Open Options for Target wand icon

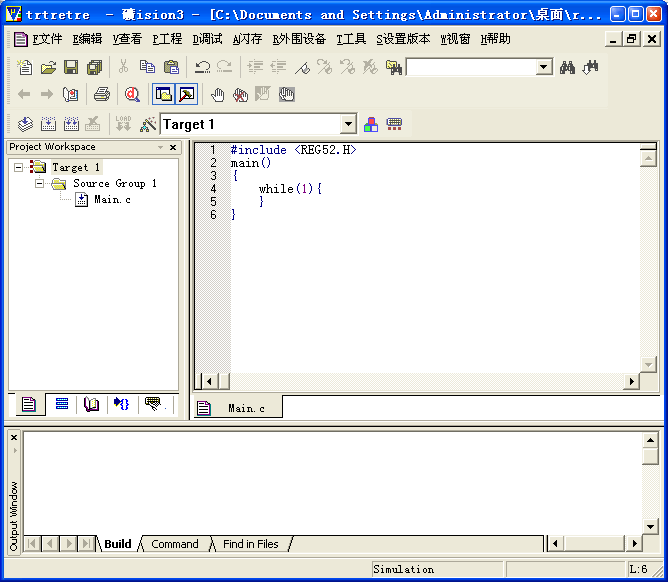pos(148,124)
